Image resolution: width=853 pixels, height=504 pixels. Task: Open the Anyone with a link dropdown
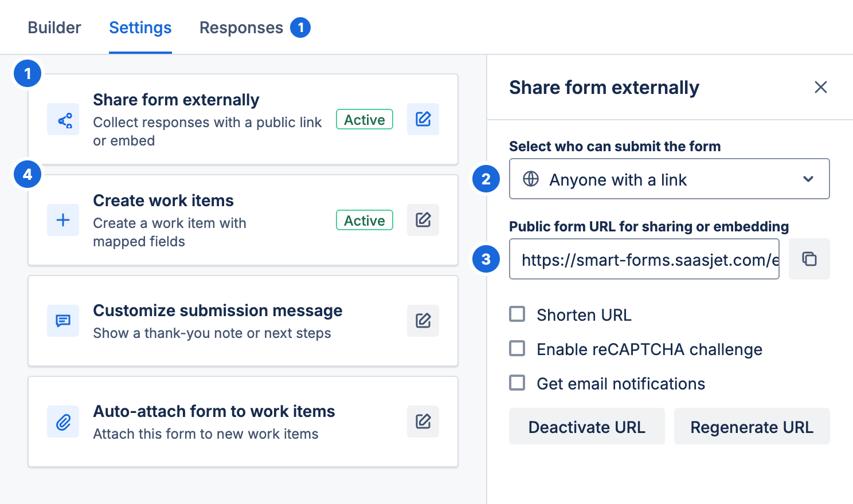(x=670, y=179)
